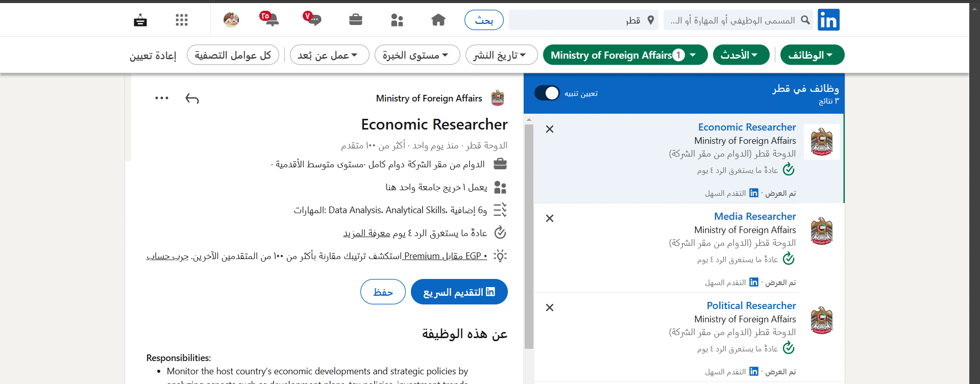Open Ministry of Foreign Affairs company link in details
The height and width of the screenshot is (384, 980).
tap(429, 98)
